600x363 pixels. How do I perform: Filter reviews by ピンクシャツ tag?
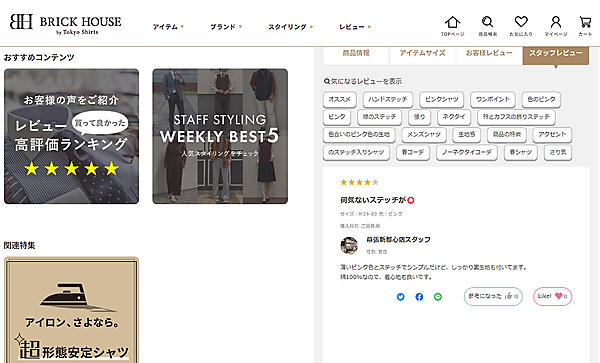(x=442, y=99)
